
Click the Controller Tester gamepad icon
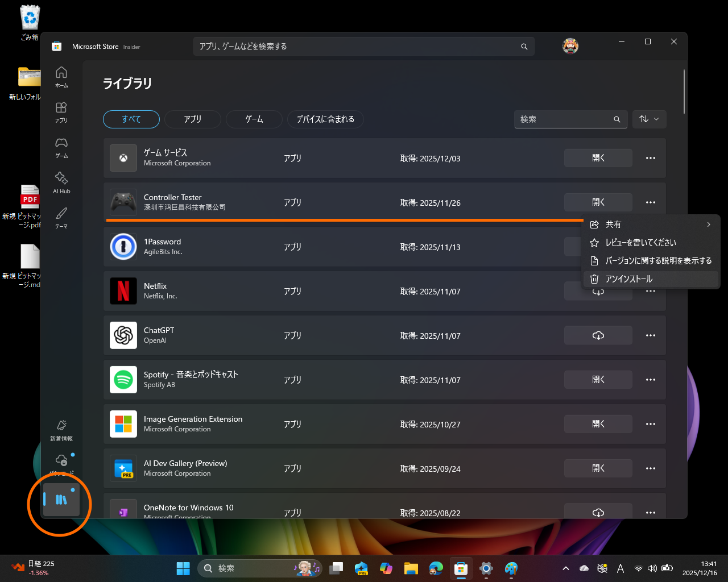point(123,202)
